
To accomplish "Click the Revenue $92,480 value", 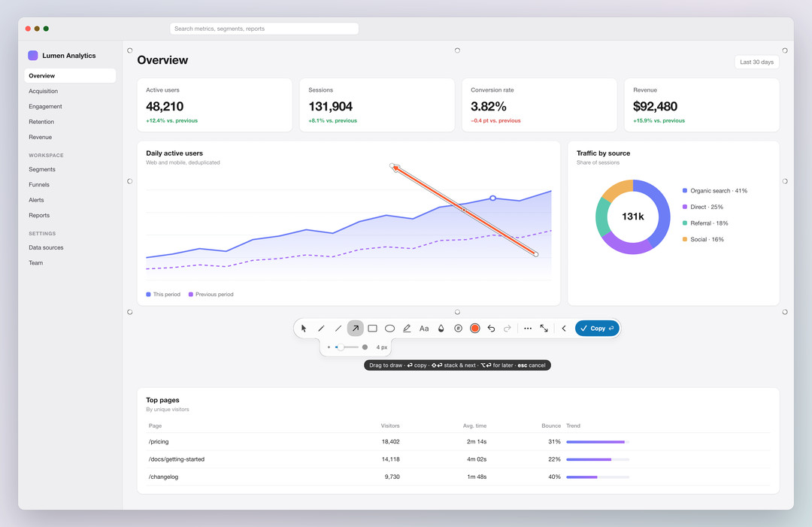I will [655, 107].
